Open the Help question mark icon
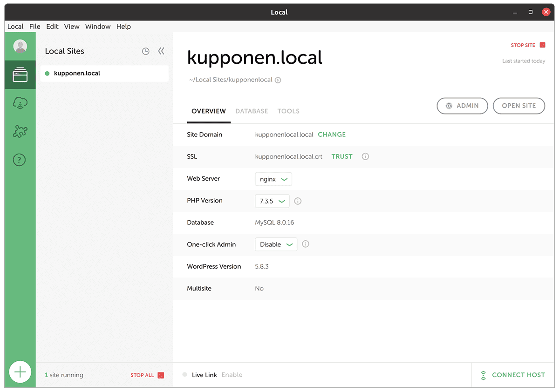The height and width of the screenshot is (392, 559). pyautogui.click(x=19, y=160)
